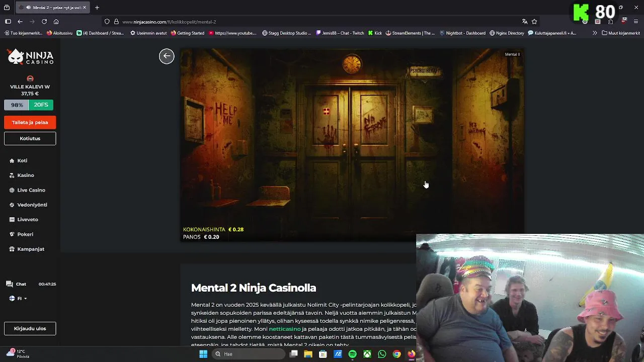Viewport: 644px width, 362px height.
Task: Open the Useimmin avatut bookmark
Action: click(148, 33)
